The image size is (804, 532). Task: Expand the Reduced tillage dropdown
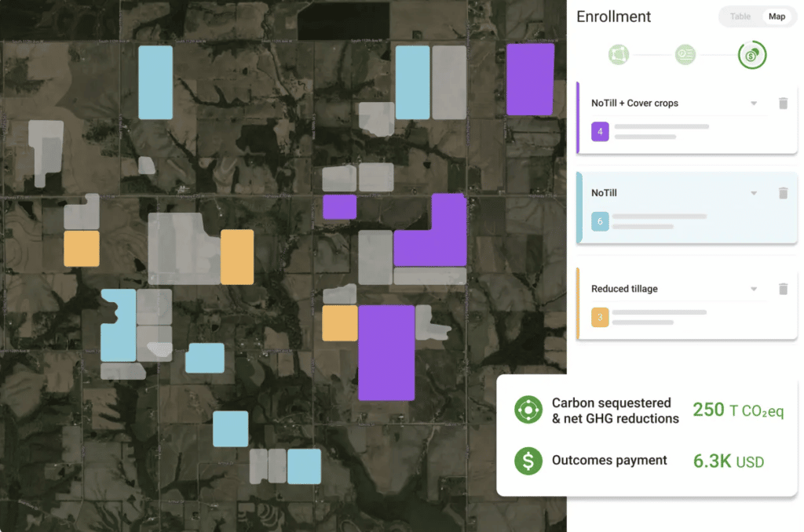tap(754, 289)
